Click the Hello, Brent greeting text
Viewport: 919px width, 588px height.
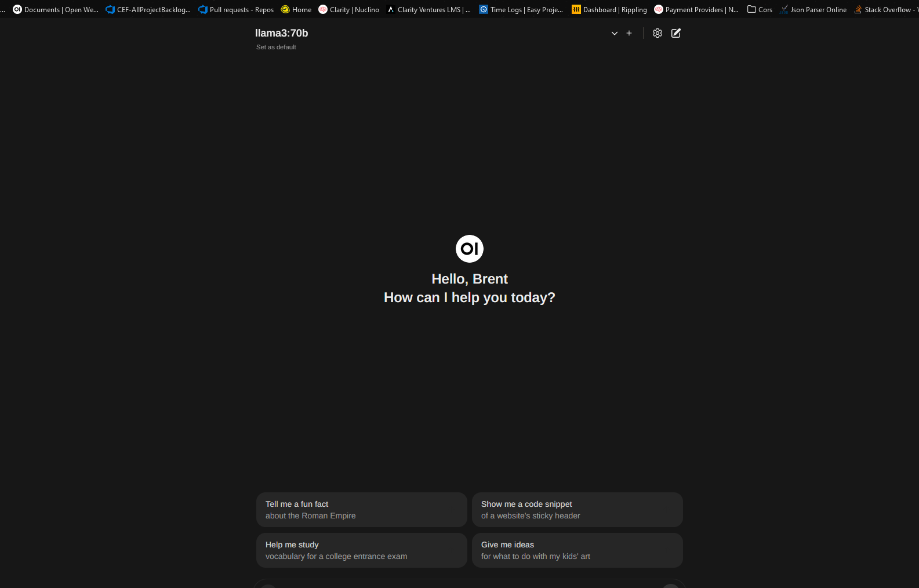pos(470,279)
